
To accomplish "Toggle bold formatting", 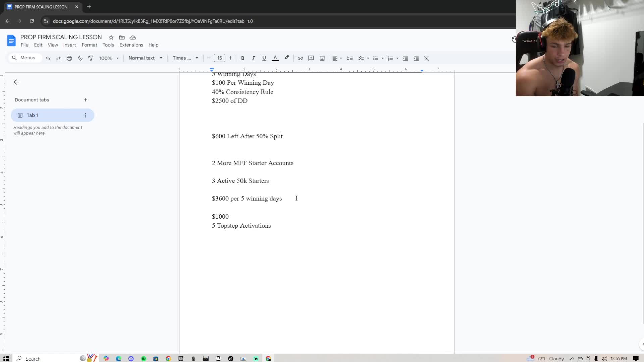I will 243,58.
